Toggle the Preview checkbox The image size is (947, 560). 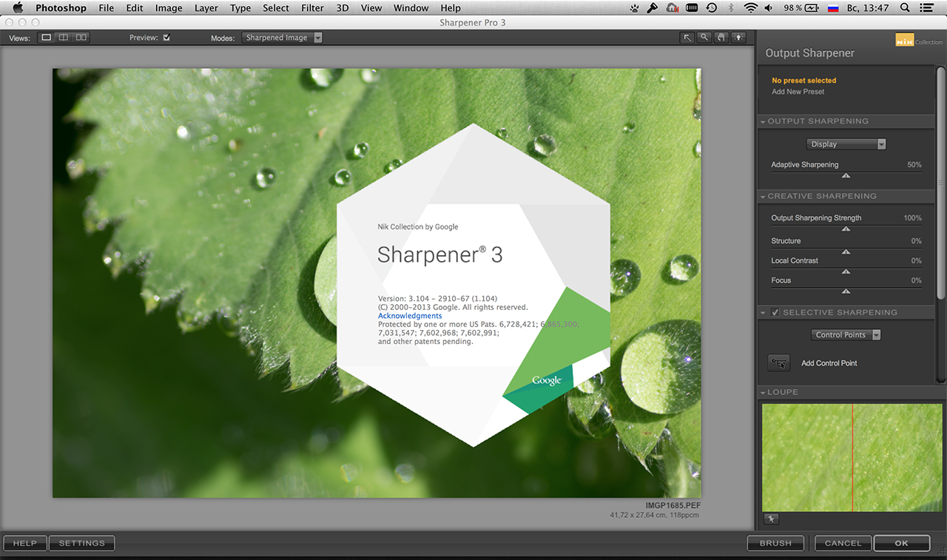pyautogui.click(x=166, y=37)
